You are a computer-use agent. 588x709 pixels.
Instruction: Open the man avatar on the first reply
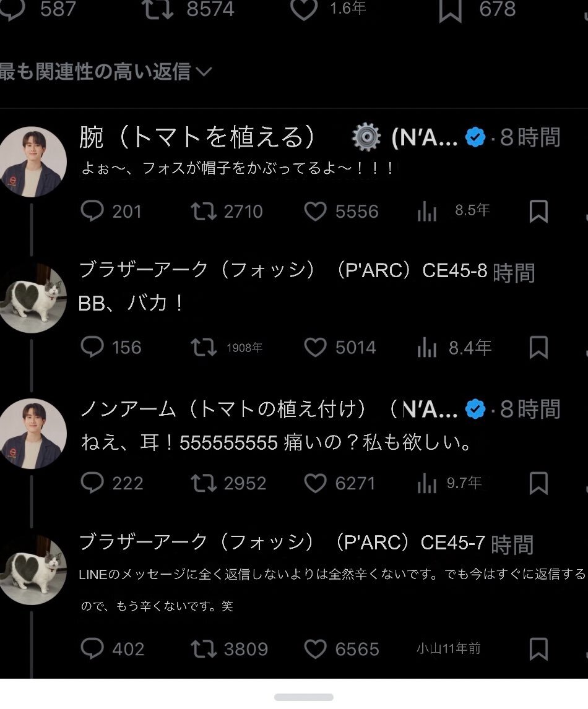click(x=32, y=162)
